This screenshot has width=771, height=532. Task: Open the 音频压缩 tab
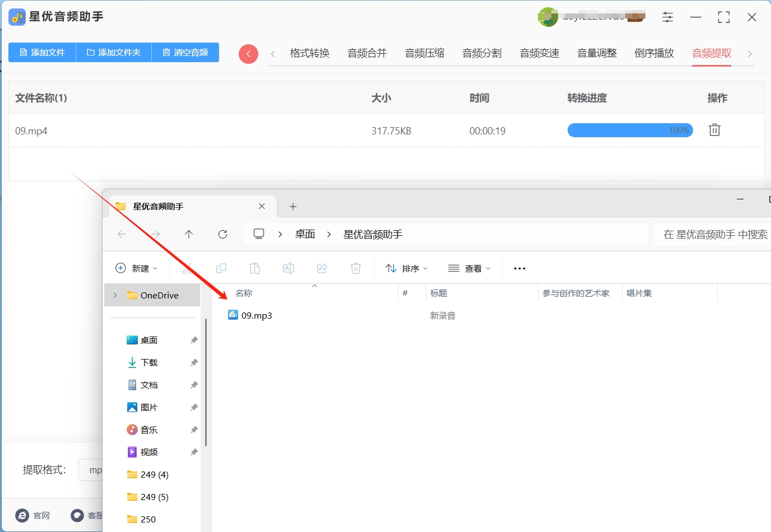pyautogui.click(x=425, y=53)
